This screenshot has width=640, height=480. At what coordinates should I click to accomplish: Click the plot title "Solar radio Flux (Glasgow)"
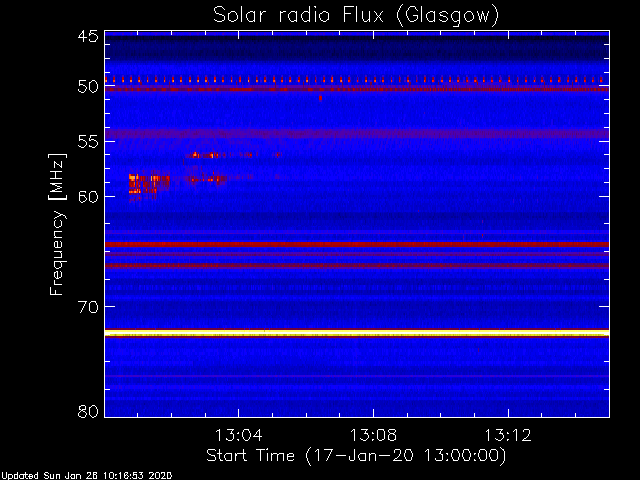[x=356, y=16]
